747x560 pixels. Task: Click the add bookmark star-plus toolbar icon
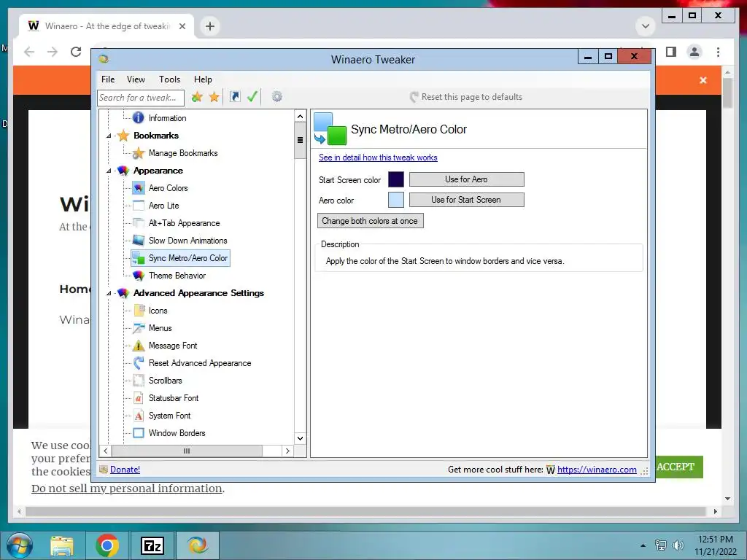(197, 97)
